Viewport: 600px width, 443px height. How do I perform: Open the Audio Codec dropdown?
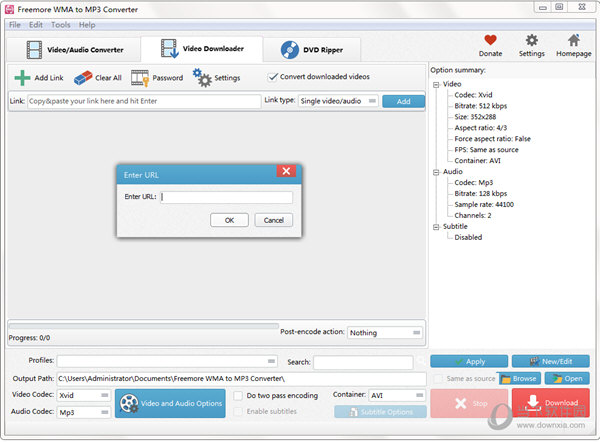tap(84, 412)
